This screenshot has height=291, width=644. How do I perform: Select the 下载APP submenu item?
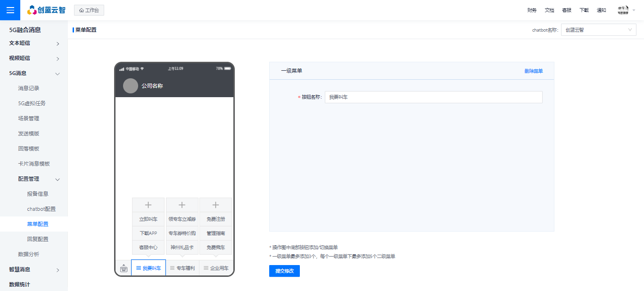click(149, 233)
